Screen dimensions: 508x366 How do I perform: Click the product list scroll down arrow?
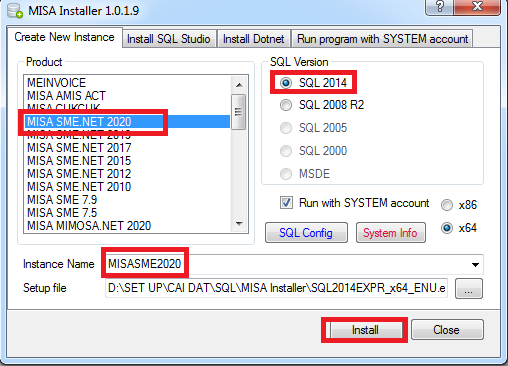tap(239, 223)
